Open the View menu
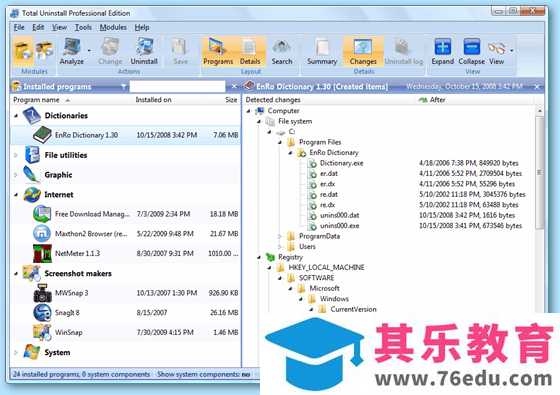Screen dimensions: 560x395 [59, 27]
